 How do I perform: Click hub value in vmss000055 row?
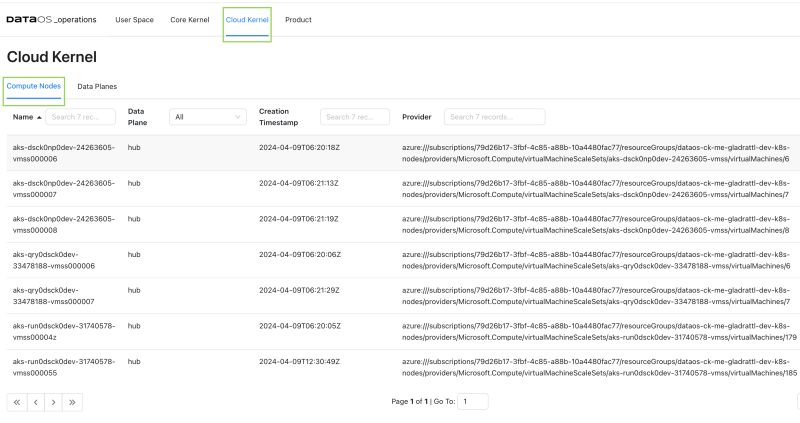(x=134, y=362)
